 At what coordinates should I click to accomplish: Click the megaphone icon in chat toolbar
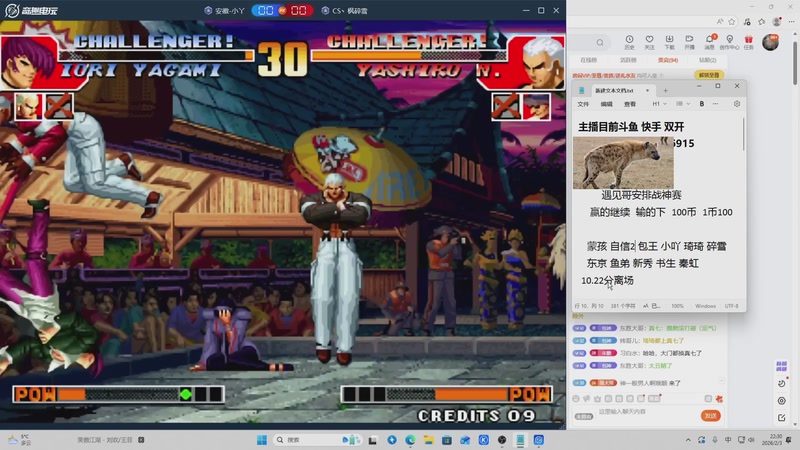587,398
